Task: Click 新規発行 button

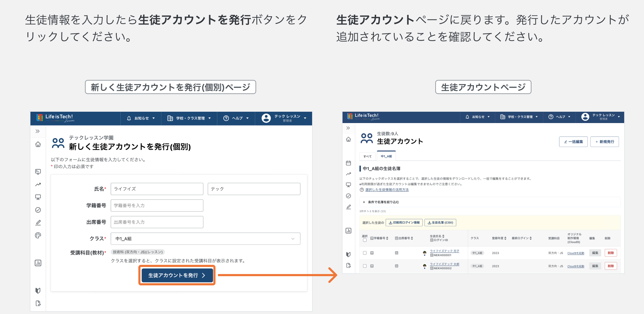Action: pos(605,142)
